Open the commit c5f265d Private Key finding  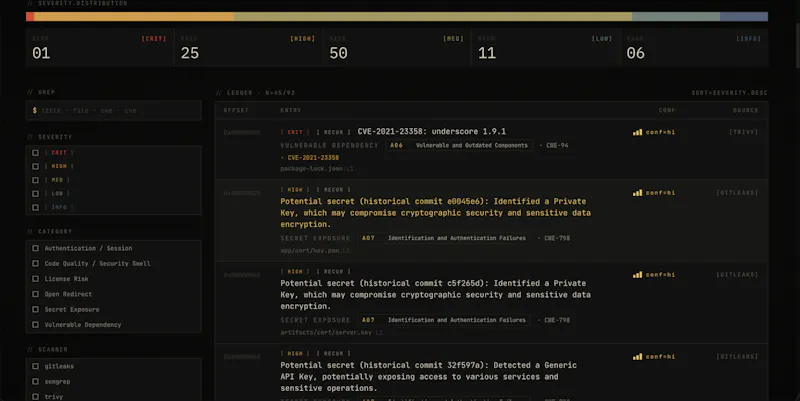pos(435,295)
